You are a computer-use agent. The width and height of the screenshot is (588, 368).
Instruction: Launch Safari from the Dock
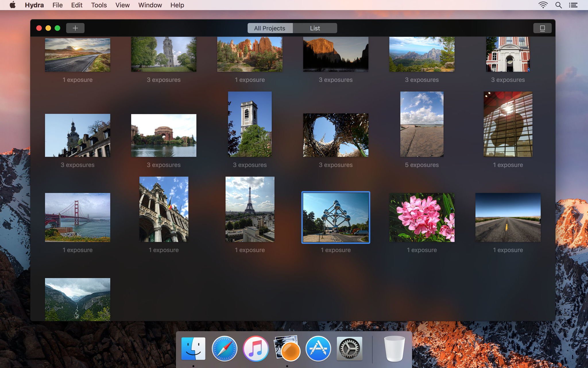click(x=225, y=348)
